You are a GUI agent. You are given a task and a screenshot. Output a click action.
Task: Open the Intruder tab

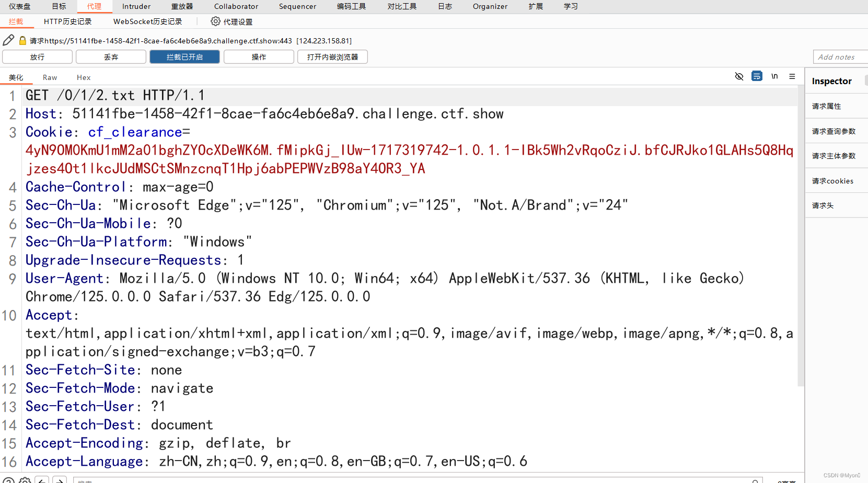click(136, 6)
